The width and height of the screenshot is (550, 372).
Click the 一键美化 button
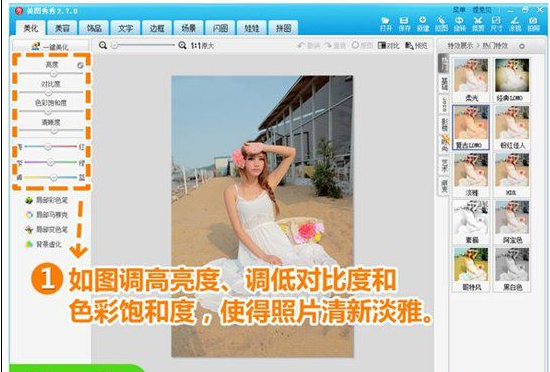coord(51,47)
